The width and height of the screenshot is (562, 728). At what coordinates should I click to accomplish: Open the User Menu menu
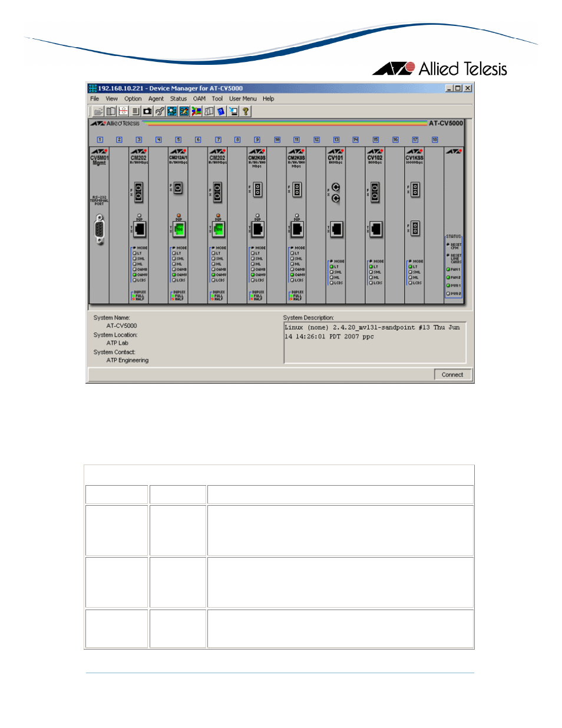(x=243, y=99)
